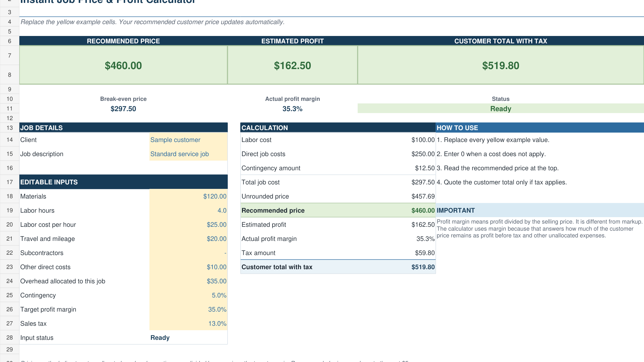This screenshot has height=362, width=644.
Task: Click the large $162.50 estimated profit box
Action: (x=292, y=65)
